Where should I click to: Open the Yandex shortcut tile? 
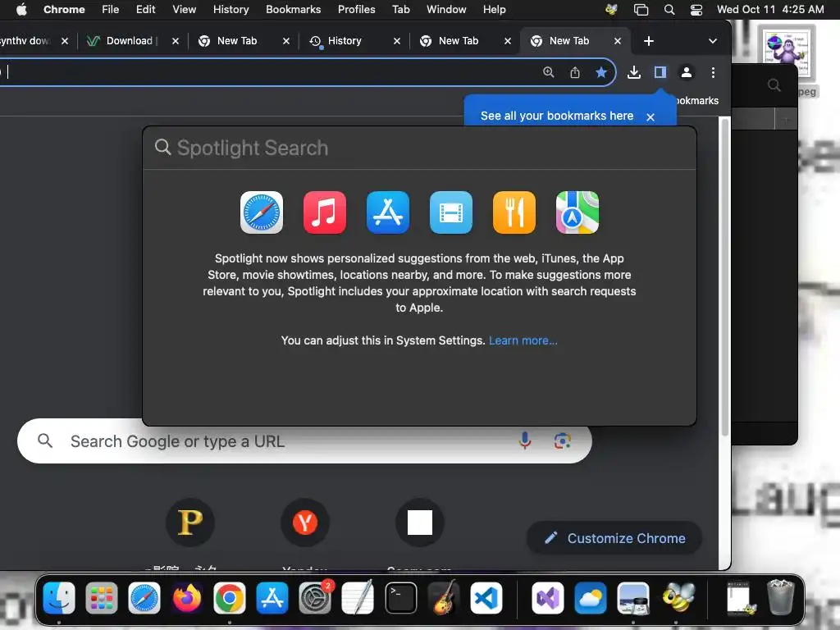[x=305, y=523]
